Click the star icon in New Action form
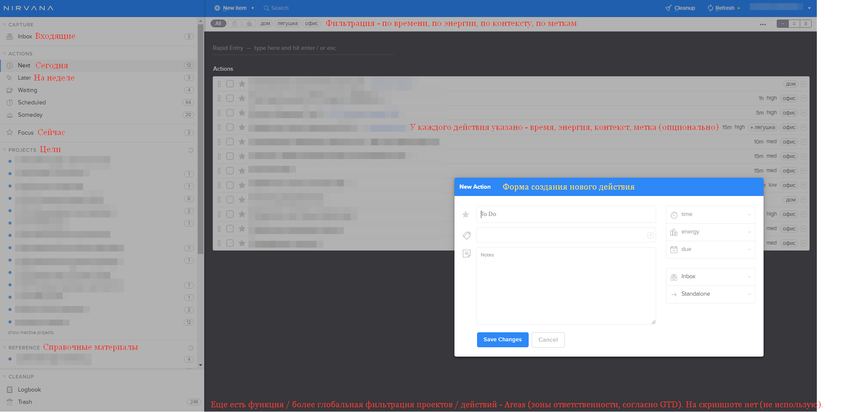 [466, 214]
